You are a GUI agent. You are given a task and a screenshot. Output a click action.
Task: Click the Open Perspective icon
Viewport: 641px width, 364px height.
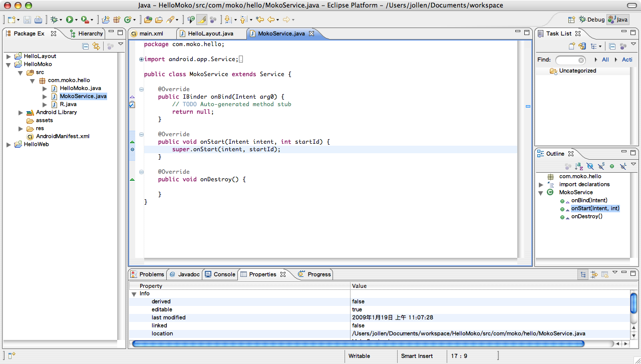tap(571, 20)
